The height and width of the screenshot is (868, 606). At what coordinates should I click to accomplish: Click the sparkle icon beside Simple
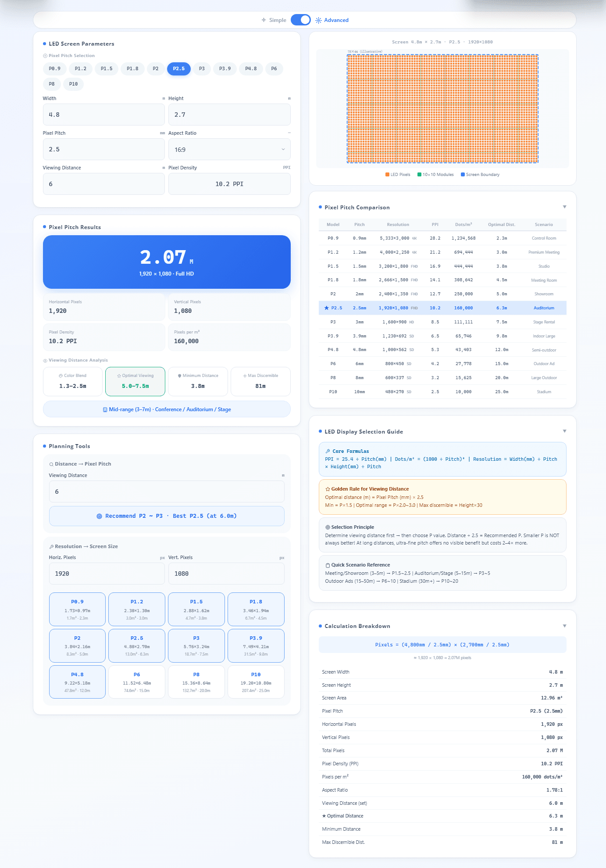(264, 20)
